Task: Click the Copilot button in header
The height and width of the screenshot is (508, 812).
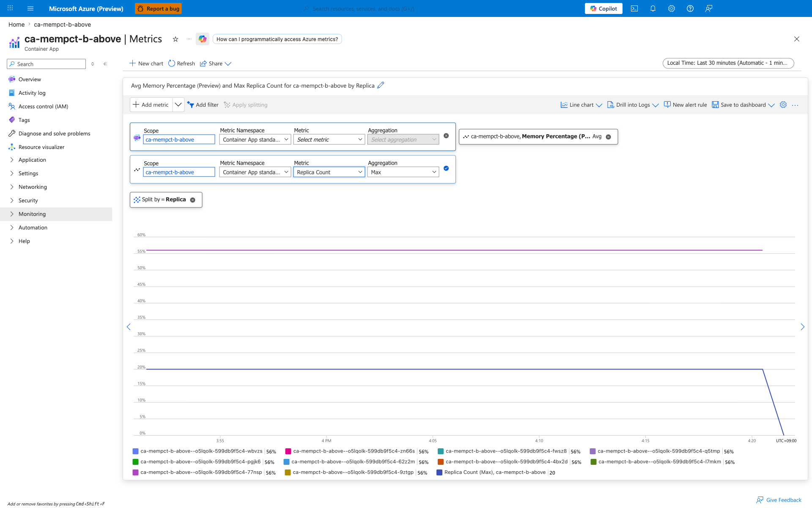Action: coord(604,8)
